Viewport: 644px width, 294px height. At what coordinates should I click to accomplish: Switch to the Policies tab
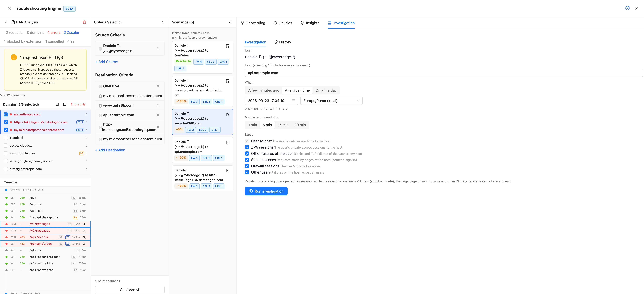283,23
